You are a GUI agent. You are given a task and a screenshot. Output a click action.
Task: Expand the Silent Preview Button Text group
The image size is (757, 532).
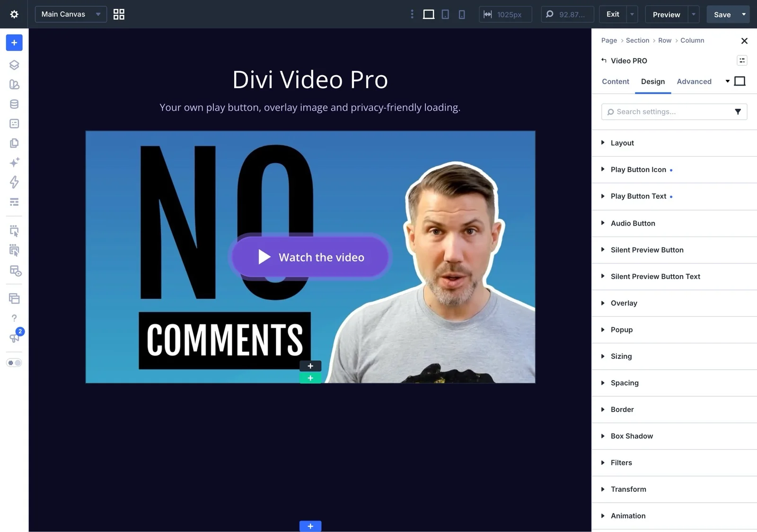point(674,277)
